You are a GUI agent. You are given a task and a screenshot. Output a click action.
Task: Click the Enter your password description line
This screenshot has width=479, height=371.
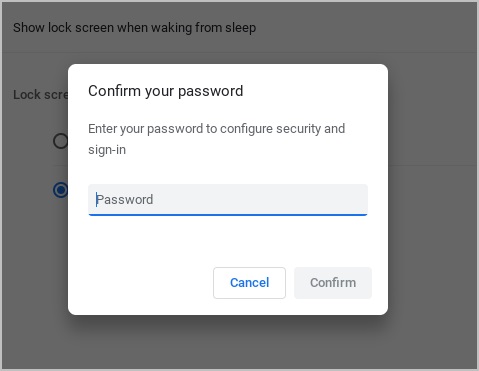216,129
